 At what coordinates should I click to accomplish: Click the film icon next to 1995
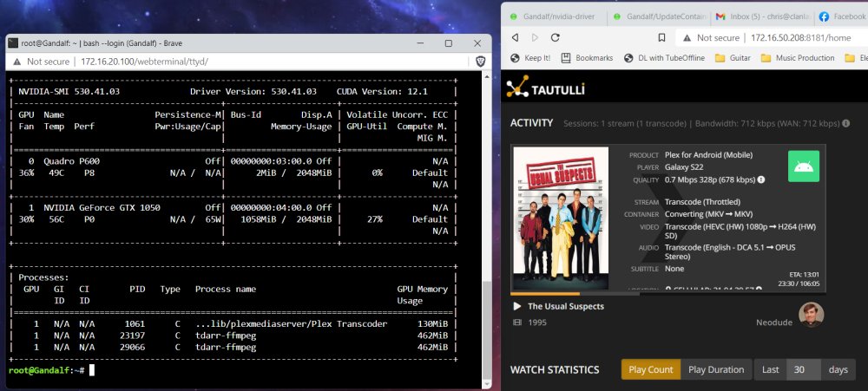tap(517, 322)
